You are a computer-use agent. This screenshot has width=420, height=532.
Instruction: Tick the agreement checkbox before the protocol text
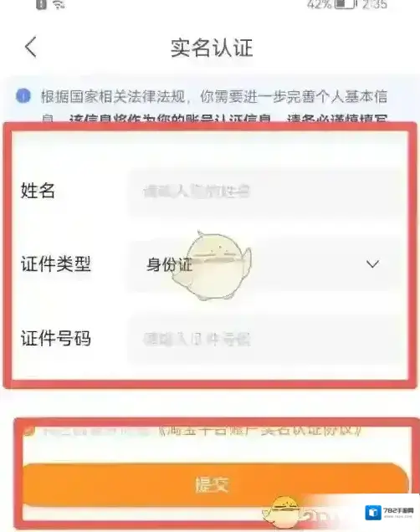[28, 432]
